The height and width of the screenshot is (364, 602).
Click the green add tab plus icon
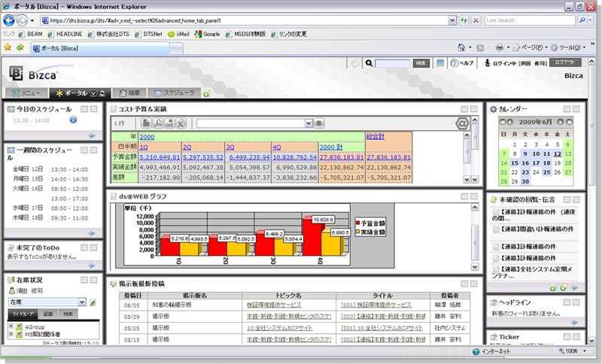206,93
